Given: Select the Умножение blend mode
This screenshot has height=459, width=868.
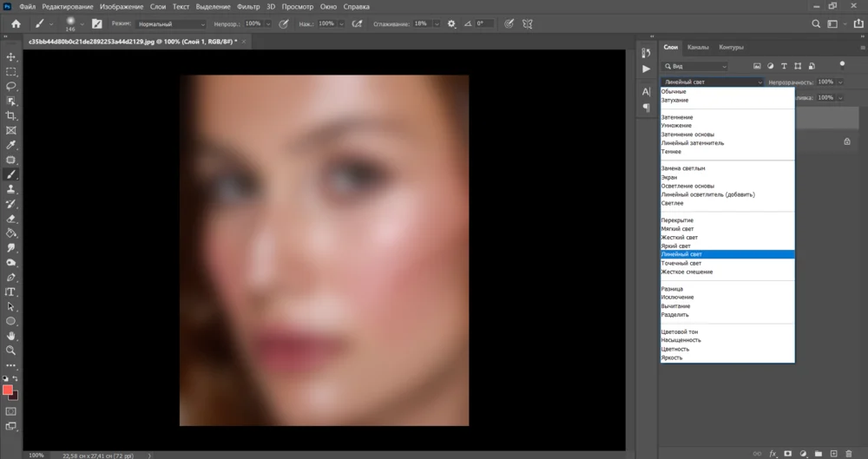Looking at the screenshot, I should pos(676,126).
